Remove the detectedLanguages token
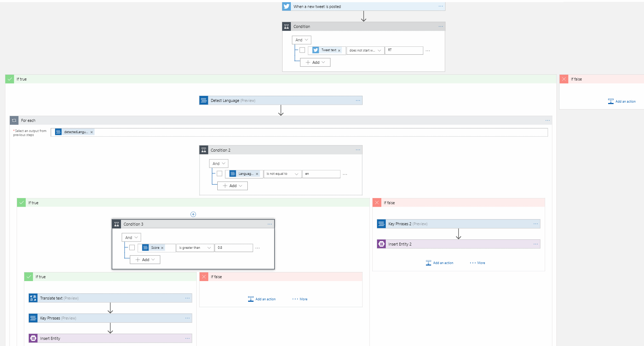 [92, 132]
